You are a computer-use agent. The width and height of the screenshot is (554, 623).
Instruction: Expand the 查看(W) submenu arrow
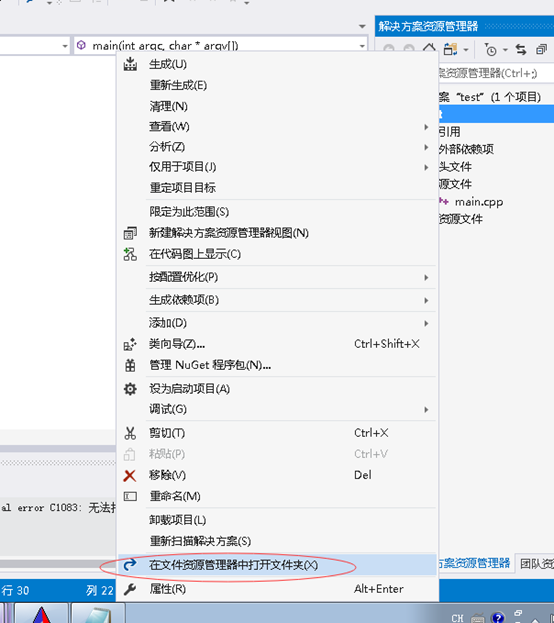pos(426,127)
